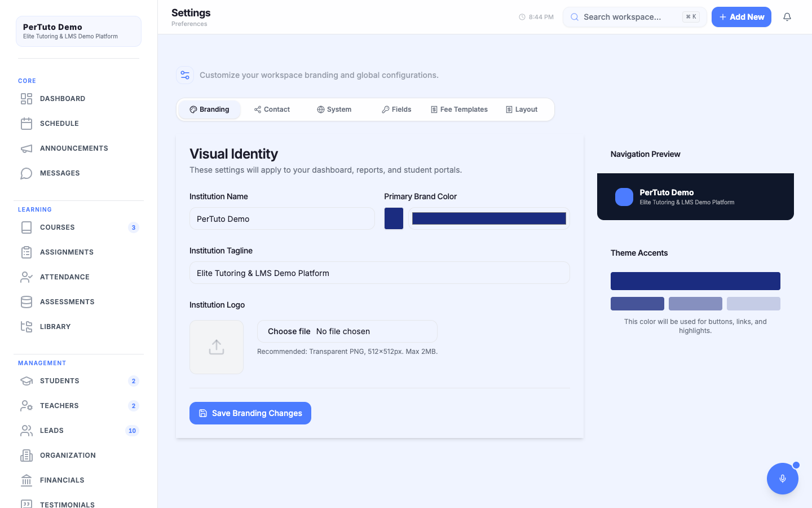
Task: Switch to the Fee Templates tab
Action: click(x=459, y=110)
